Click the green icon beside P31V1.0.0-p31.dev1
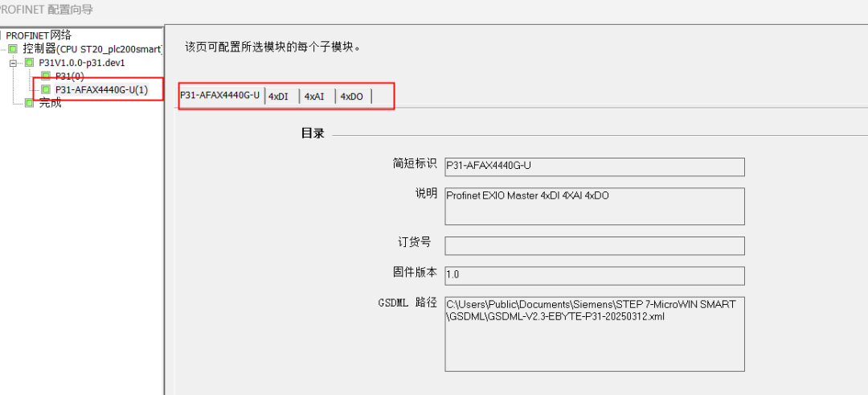Viewport: 868px width, 395px height. (x=30, y=63)
